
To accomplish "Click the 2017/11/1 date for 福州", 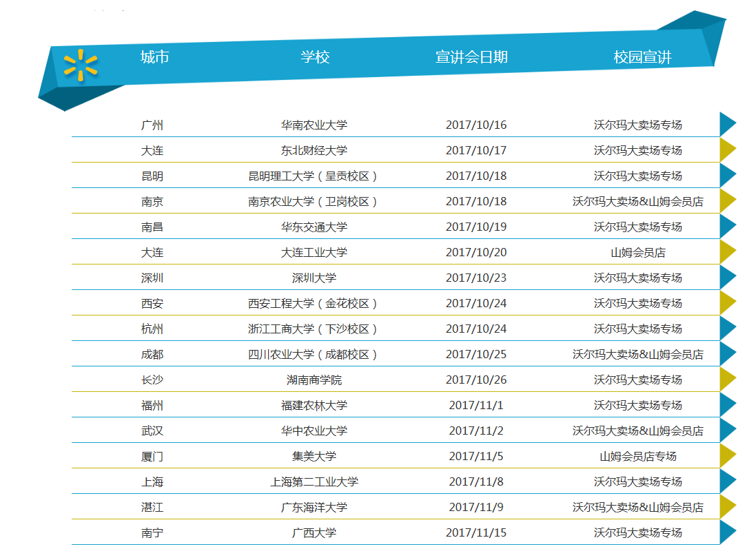I will [475, 406].
